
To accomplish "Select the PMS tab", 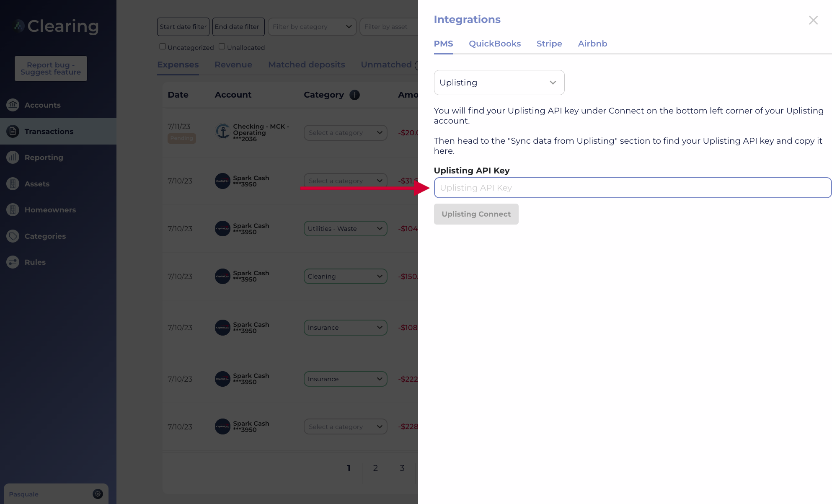I will [x=443, y=44].
